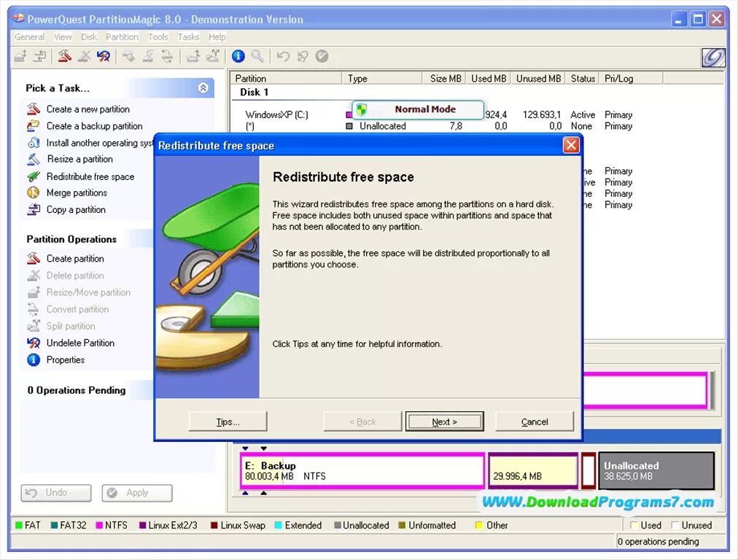The image size is (738, 560).
Task: Select Unallocated 38.625,0 MB block in map
Action: pos(656,470)
